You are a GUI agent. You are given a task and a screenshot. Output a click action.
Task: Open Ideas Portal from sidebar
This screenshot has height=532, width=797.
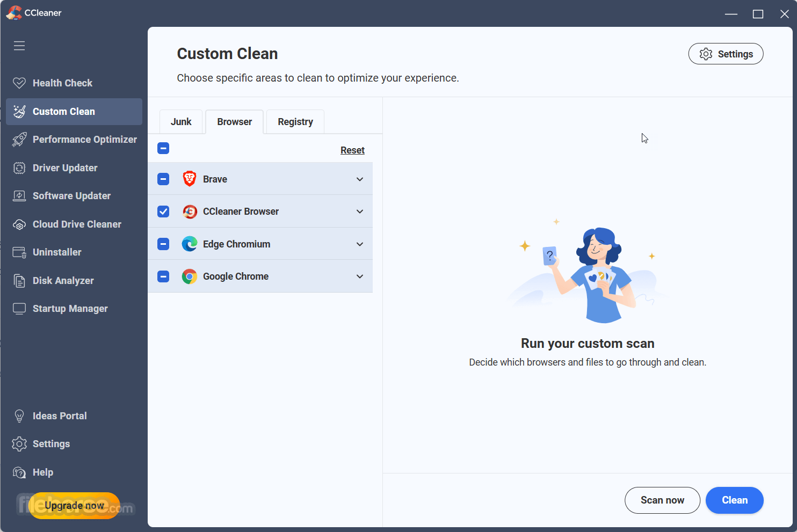[74, 416]
